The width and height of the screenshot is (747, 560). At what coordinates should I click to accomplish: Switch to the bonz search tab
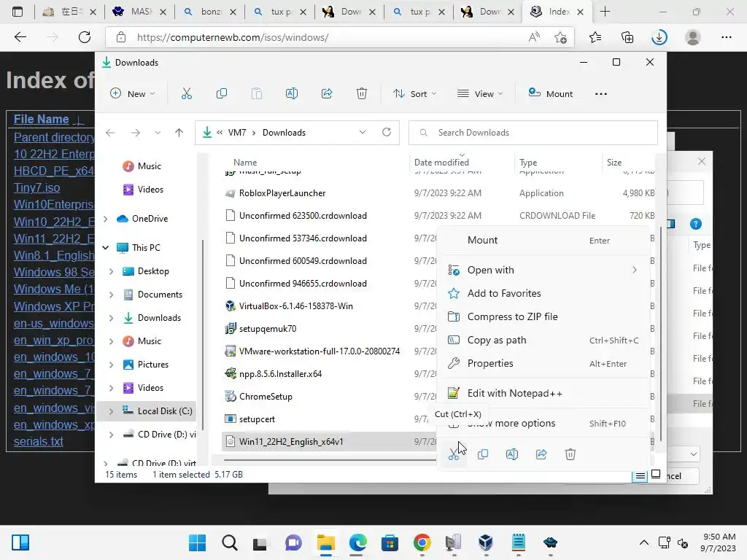[x=210, y=12]
